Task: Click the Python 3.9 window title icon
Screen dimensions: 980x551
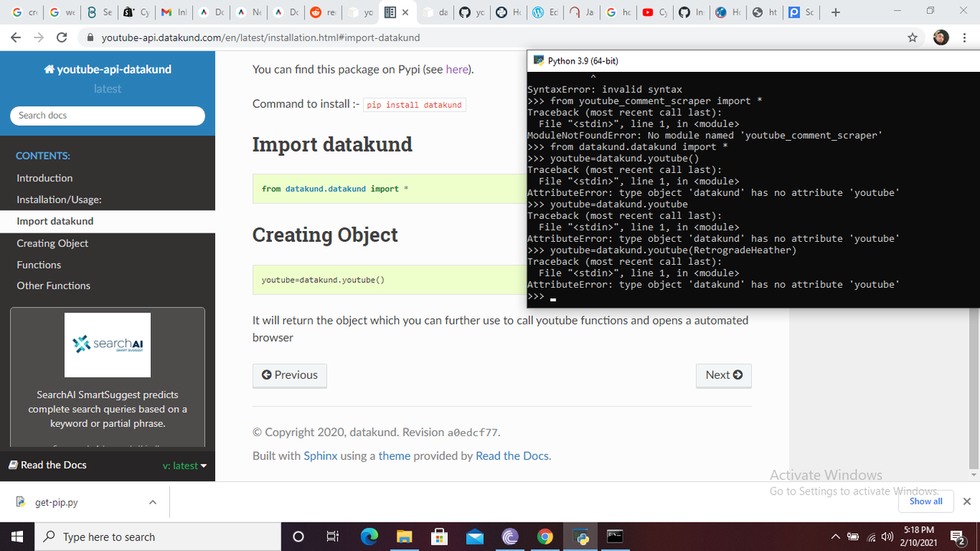Action: pyautogui.click(x=538, y=60)
